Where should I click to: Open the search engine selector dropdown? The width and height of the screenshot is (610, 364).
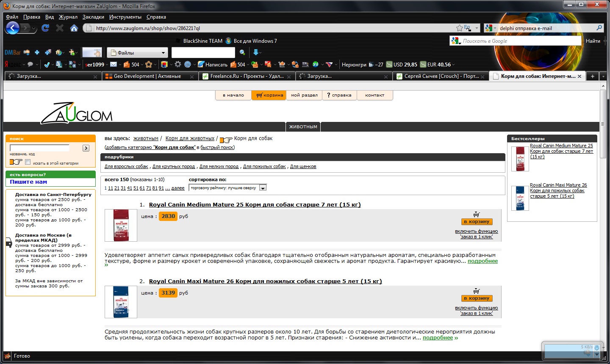pyautogui.click(x=491, y=28)
